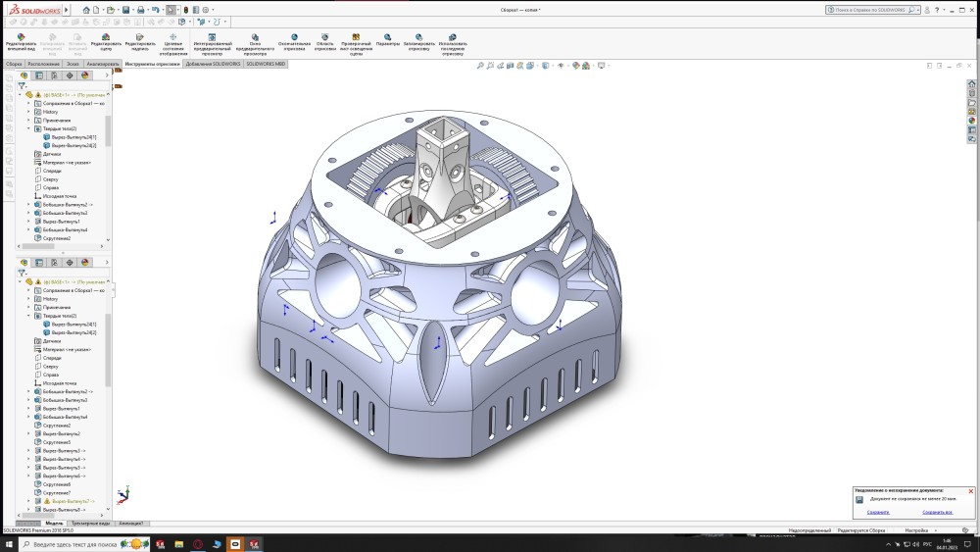This screenshot has width=980, height=552.
Task: Switch to the Анализировать ribbon tab
Action: (103, 63)
